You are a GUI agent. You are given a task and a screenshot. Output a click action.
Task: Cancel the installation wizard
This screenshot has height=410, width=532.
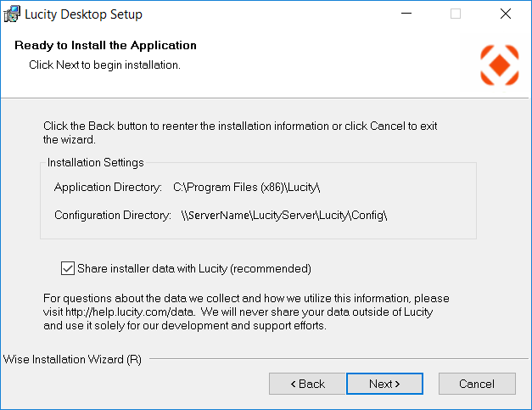[x=476, y=384]
